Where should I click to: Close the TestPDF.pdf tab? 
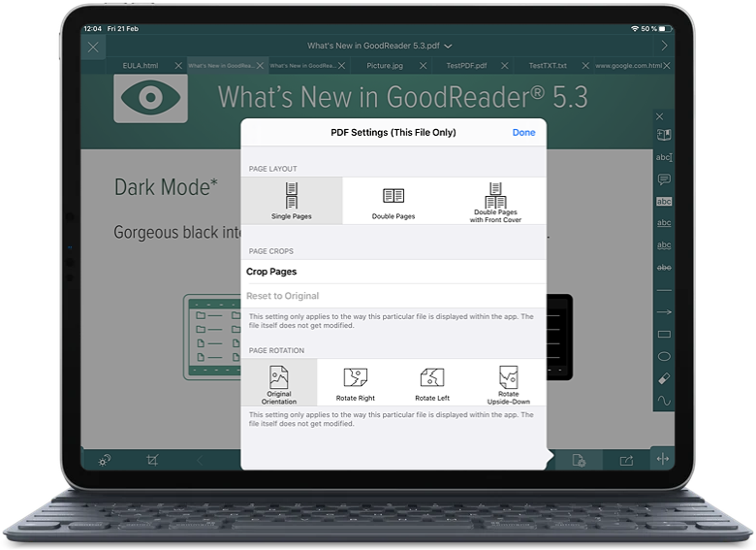(x=504, y=66)
